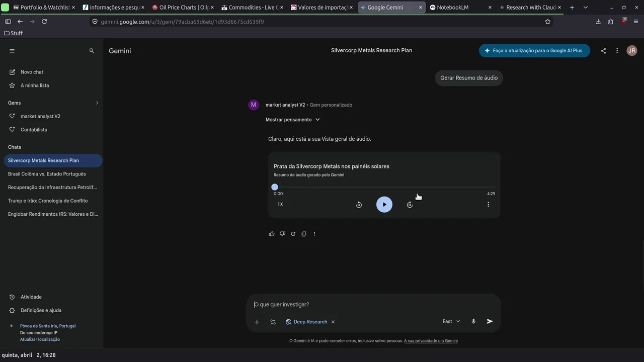Open the Oil Price Charts tab
Image resolution: width=644 pixels, height=362 pixels.
[183, 8]
